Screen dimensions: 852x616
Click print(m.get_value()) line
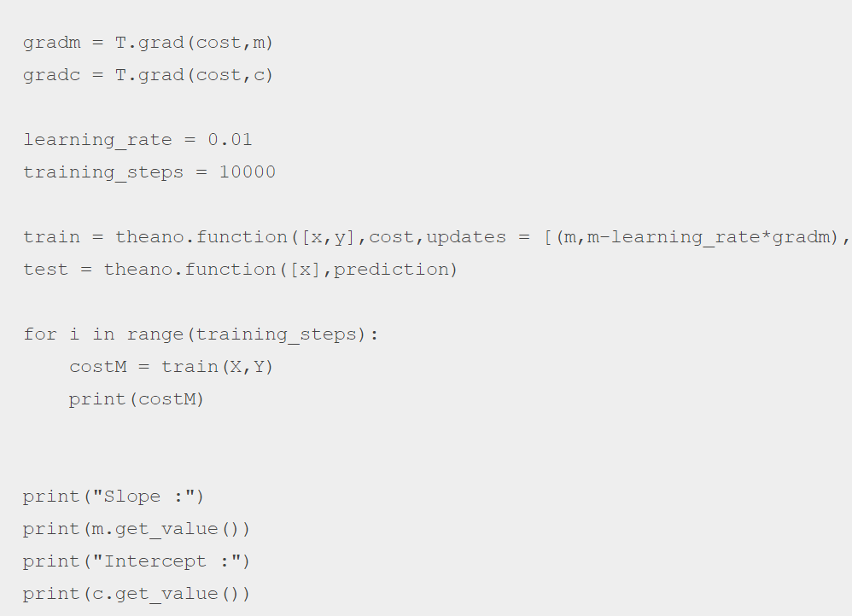137,529
